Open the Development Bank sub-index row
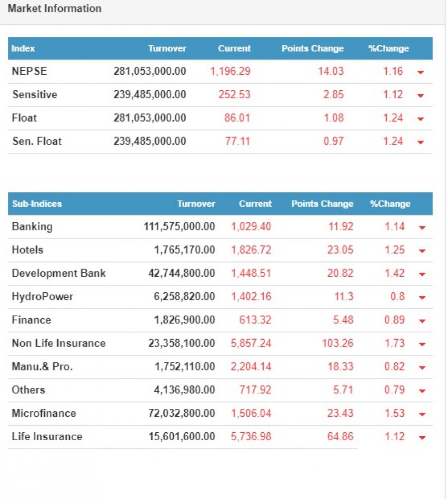448x499 pixels. tap(59, 273)
